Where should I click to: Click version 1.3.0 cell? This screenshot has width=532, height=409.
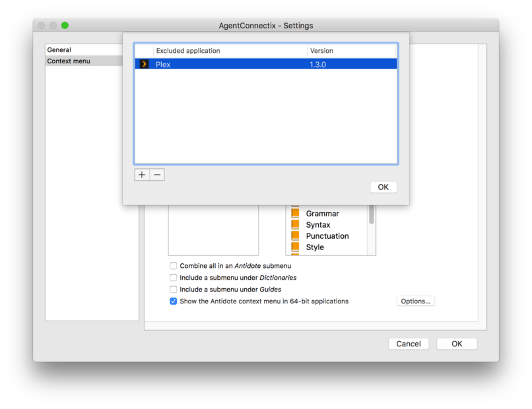[x=317, y=65]
